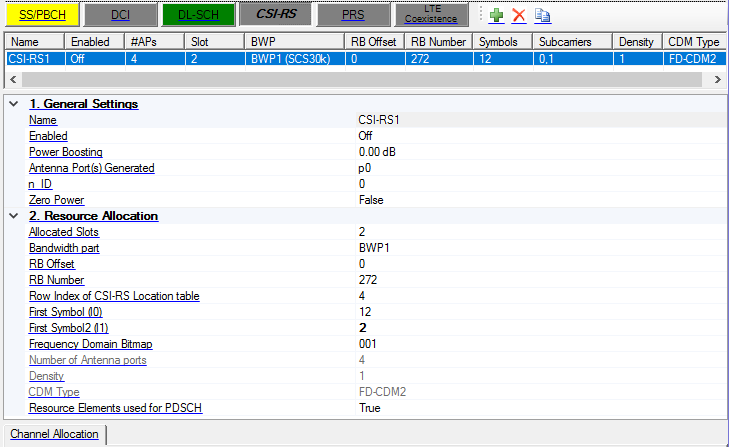Click the Bandwidth part link
This screenshot has height=447, width=729.
point(64,248)
